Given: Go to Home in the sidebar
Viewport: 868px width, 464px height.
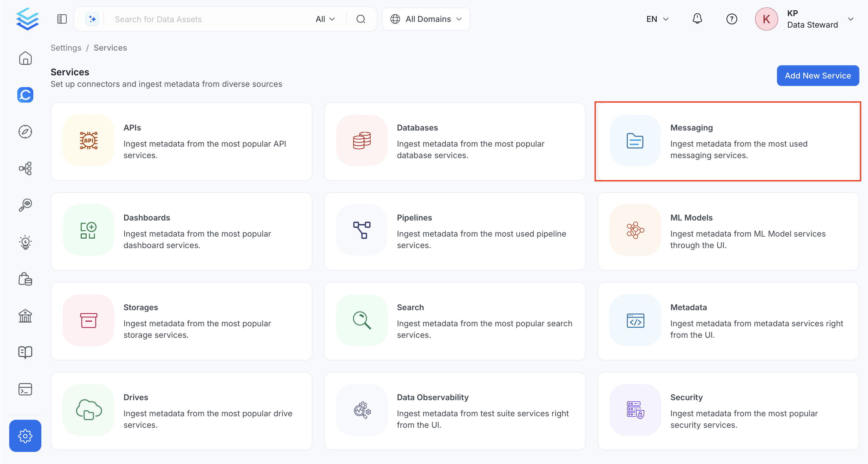Looking at the screenshot, I should tap(25, 58).
